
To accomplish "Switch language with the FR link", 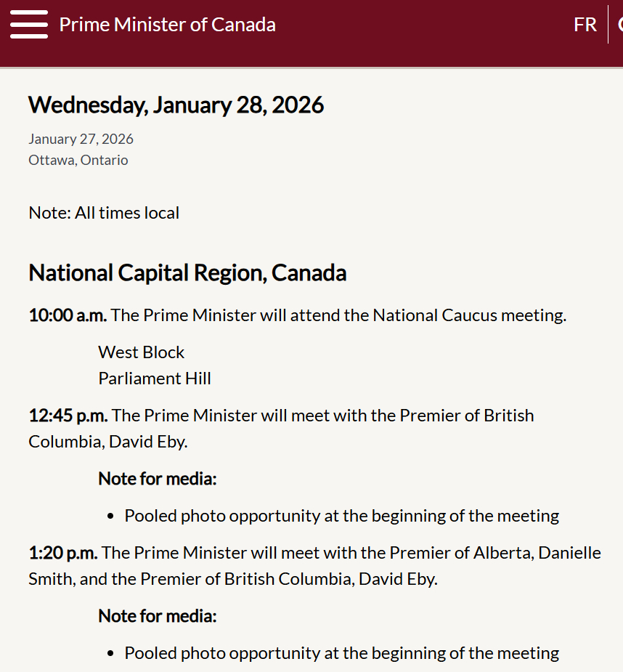I will [585, 25].
